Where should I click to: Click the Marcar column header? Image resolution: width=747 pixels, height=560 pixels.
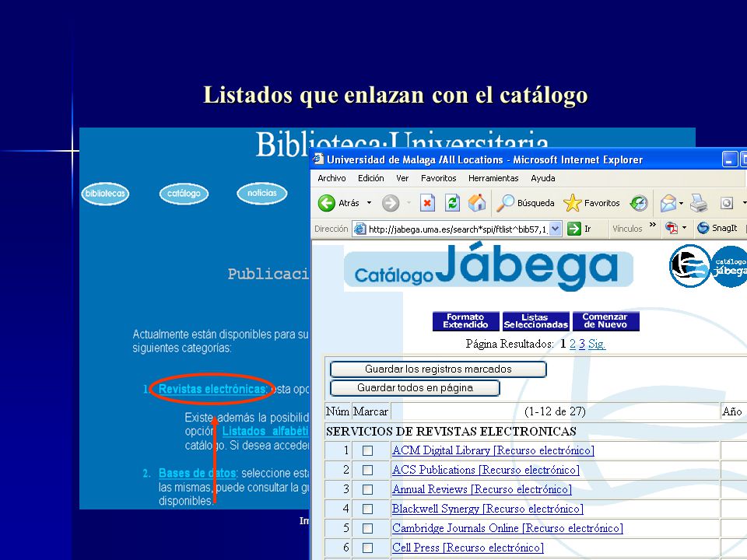[370, 411]
